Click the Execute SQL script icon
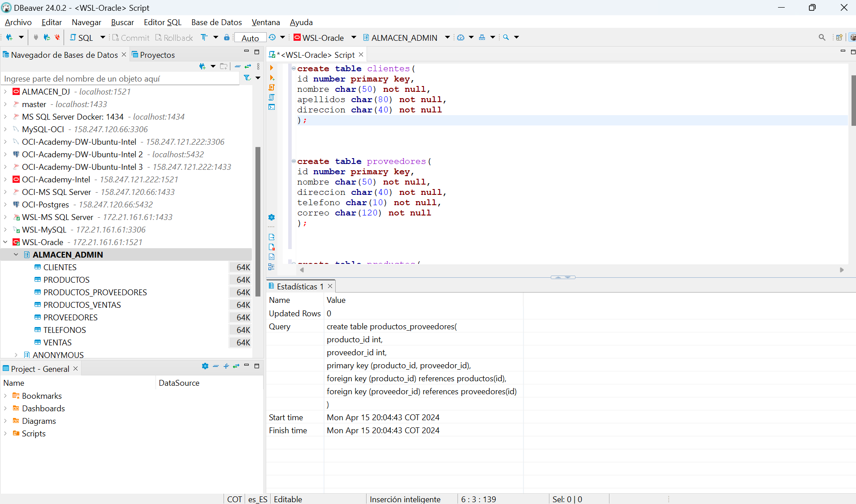 pos(272,88)
